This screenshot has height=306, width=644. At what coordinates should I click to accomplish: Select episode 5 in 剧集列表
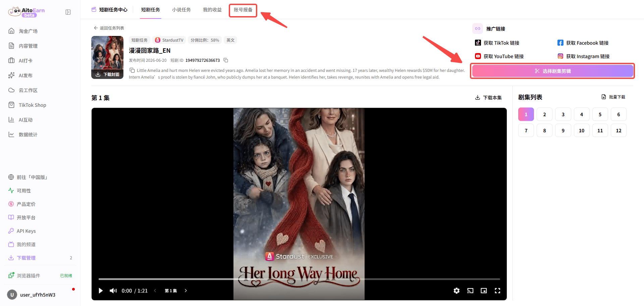(600, 114)
